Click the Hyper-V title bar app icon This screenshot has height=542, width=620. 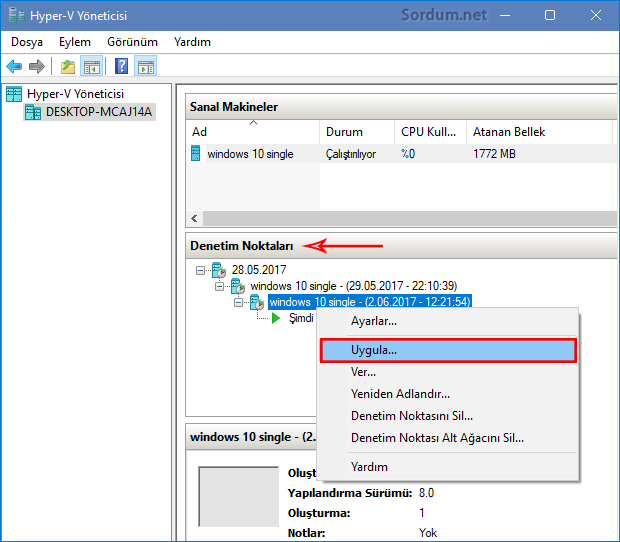pyautogui.click(x=17, y=15)
